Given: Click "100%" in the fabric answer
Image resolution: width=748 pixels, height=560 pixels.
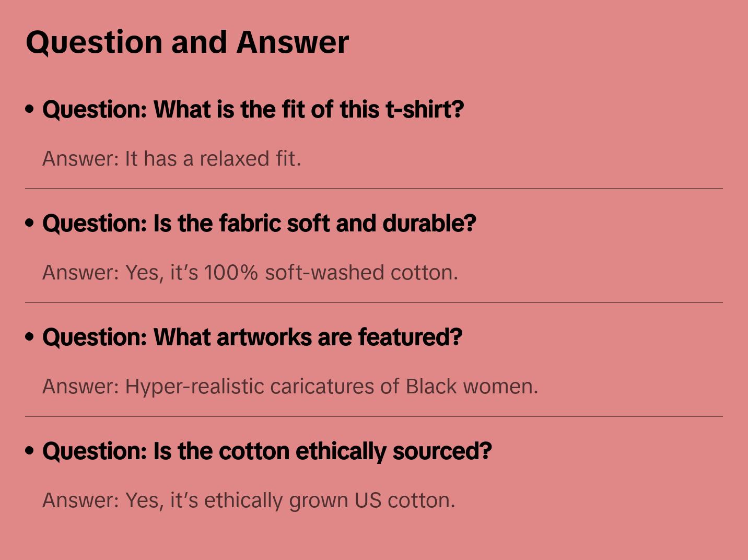Looking at the screenshot, I should coord(230,273).
